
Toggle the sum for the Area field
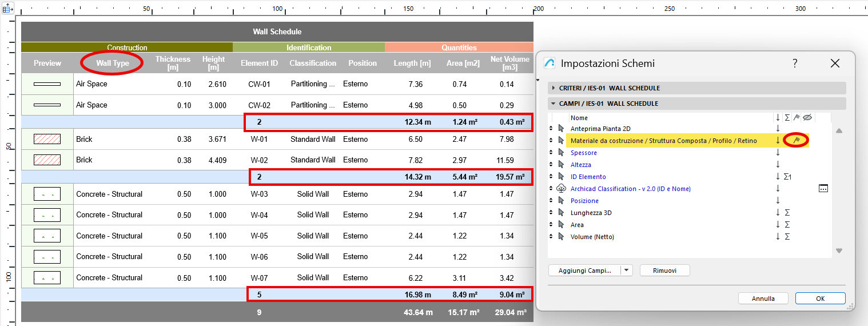pyautogui.click(x=787, y=225)
